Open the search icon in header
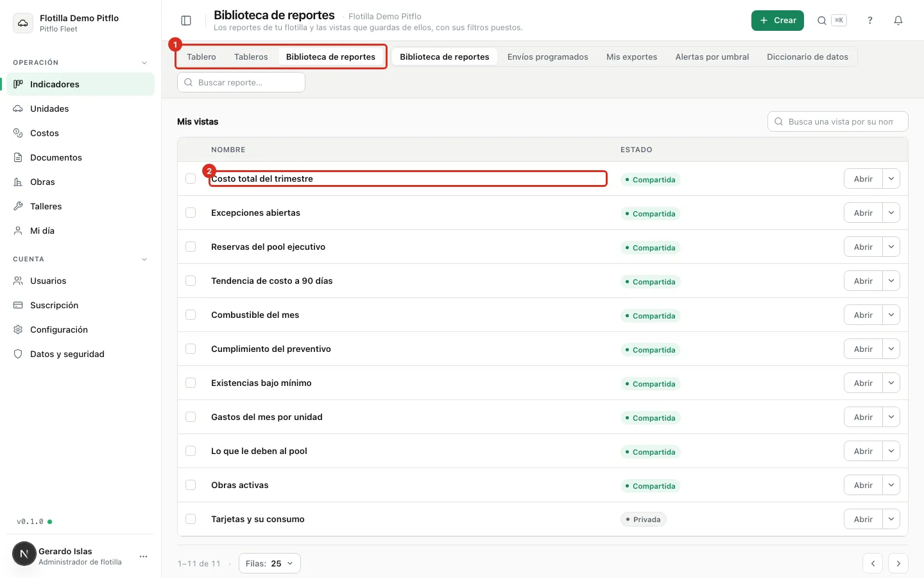 [x=822, y=21]
